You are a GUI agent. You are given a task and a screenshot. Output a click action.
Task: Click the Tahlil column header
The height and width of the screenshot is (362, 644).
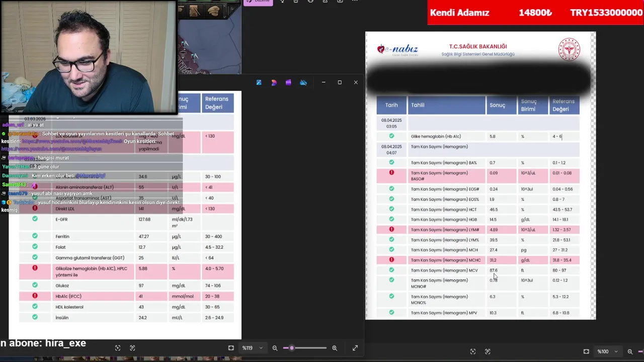pos(446,105)
